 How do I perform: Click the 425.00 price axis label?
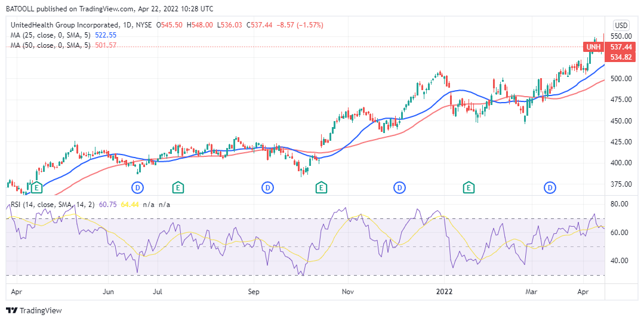621,141
